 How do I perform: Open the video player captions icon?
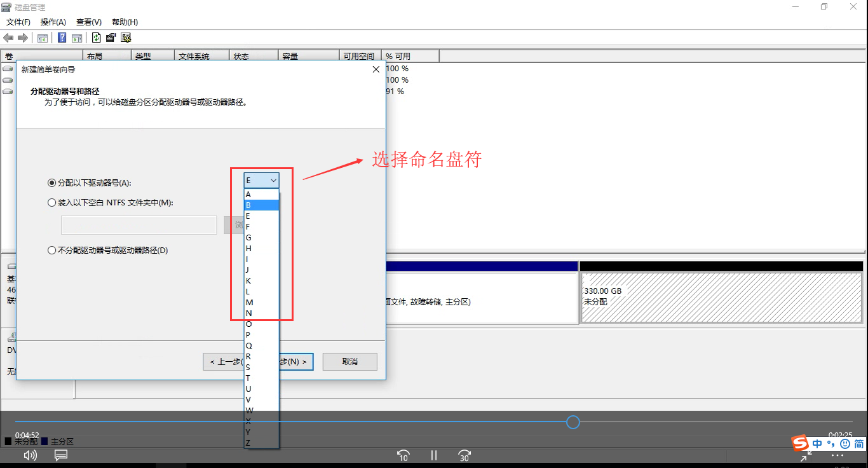[x=61, y=455]
